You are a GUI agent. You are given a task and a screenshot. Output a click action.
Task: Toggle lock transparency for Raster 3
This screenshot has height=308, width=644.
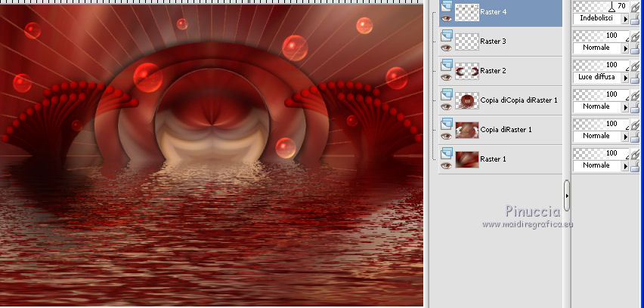click(x=635, y=48)
